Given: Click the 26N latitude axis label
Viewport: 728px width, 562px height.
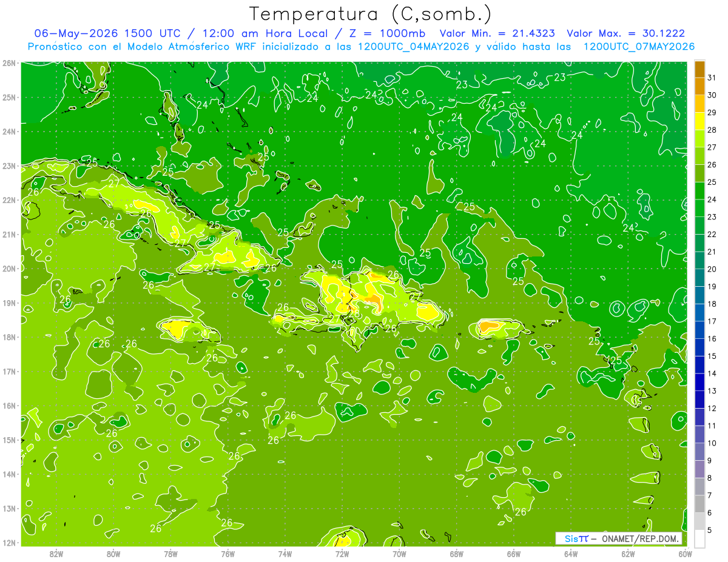Looking at the screenshot, I should 8,63.
